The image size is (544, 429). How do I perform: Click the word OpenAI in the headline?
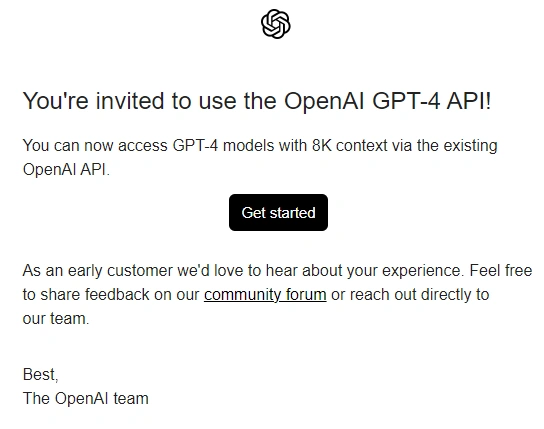point(324,101)
